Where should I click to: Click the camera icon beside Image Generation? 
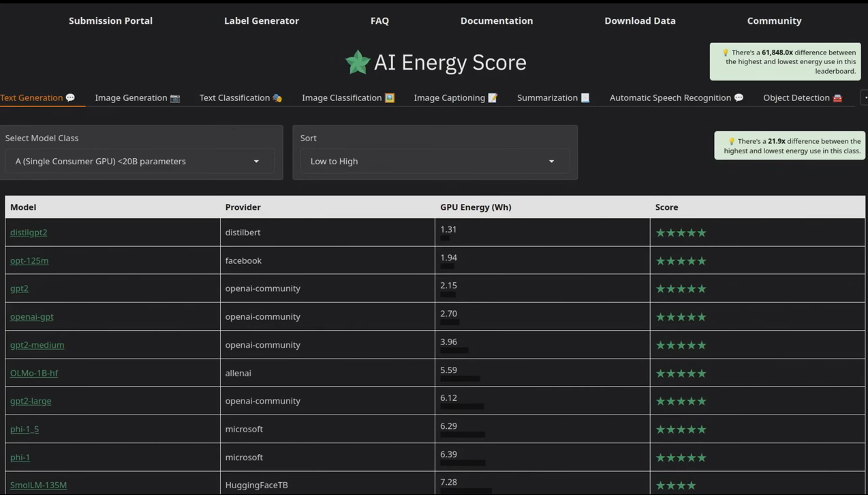(175, 98)
